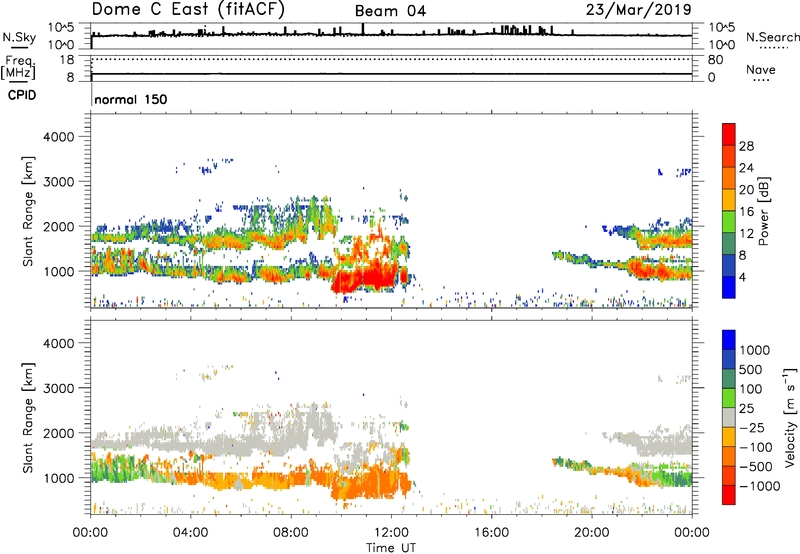The height and width of the screenshot is (554, 800).
Task: Click the '28' power colorbar value
Action: point(746,146)
